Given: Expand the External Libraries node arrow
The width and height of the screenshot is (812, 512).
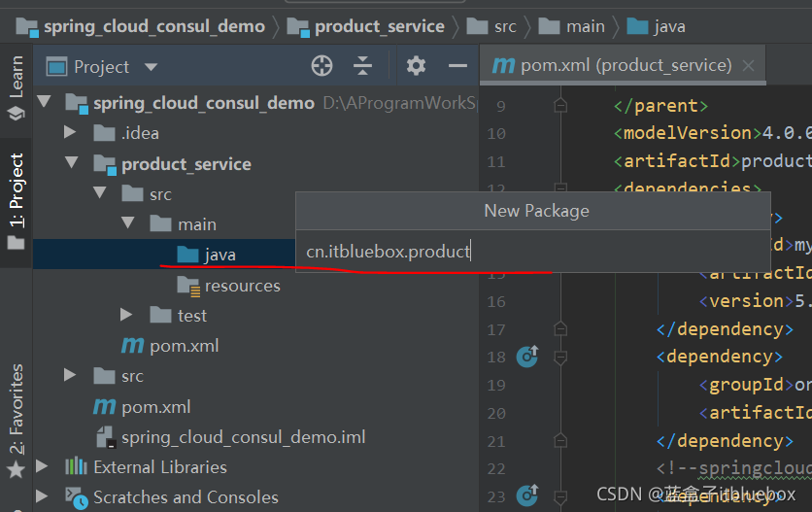Looking at the screenshot, I should 42,466.
